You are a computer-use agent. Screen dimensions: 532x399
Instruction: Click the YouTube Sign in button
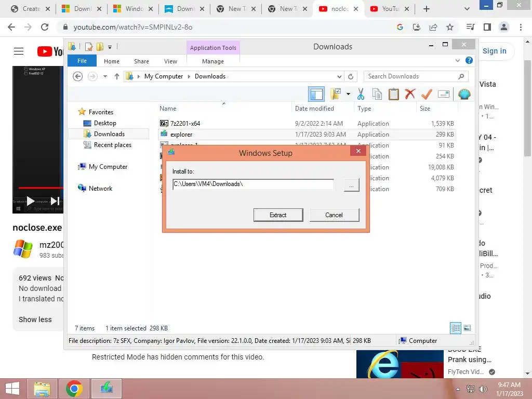point(495,51)
